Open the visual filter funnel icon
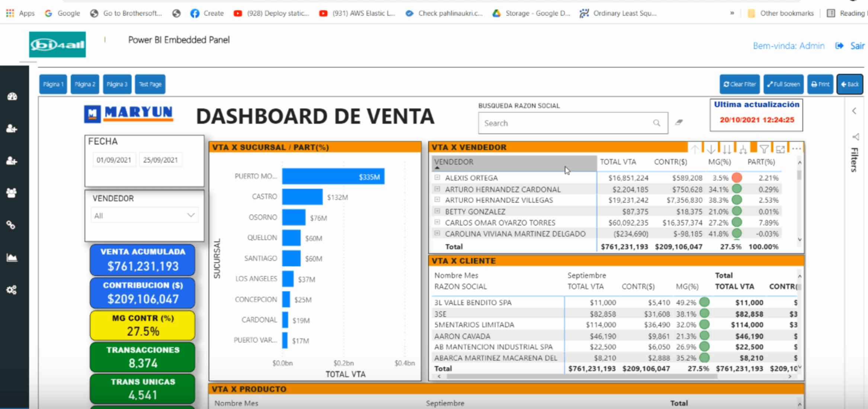The width and height of the screenshot is (868, 409). [764, 149]
